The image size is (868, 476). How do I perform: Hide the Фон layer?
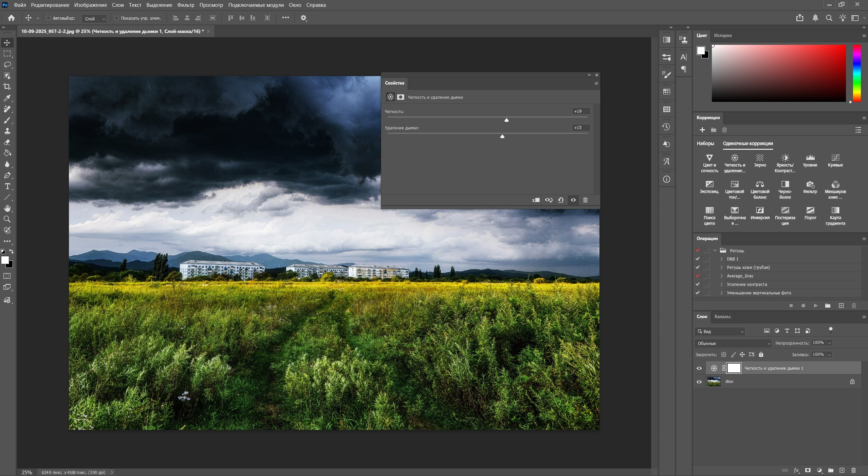point(699,382)
